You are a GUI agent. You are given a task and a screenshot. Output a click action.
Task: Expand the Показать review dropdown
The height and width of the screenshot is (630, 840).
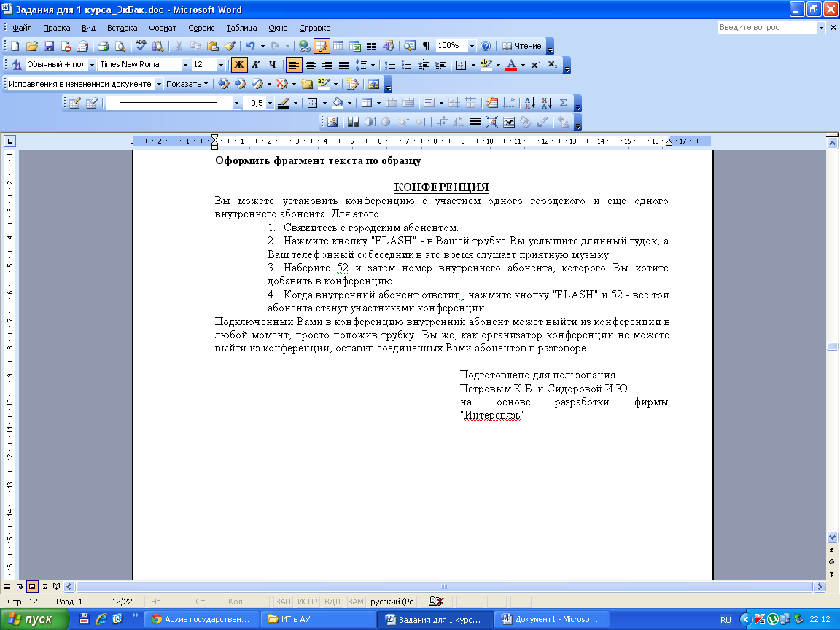pyautogui.click(x=187, y=84)
